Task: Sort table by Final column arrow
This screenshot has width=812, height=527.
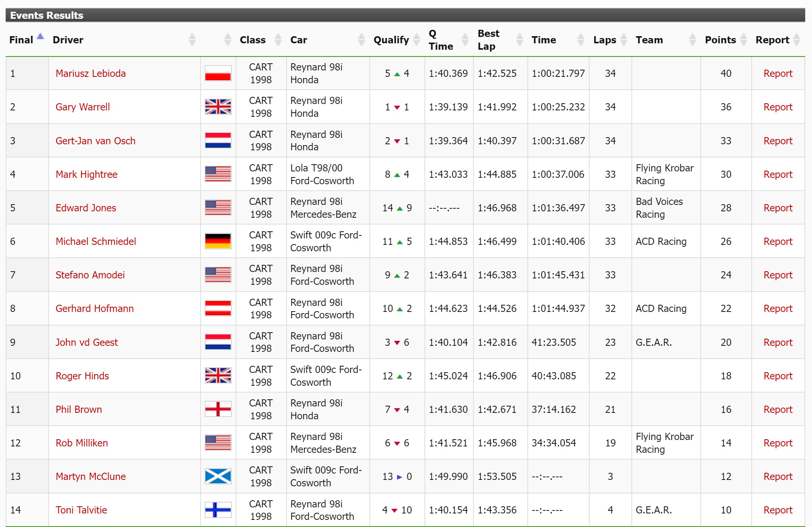Action: [x=40, y=37]
